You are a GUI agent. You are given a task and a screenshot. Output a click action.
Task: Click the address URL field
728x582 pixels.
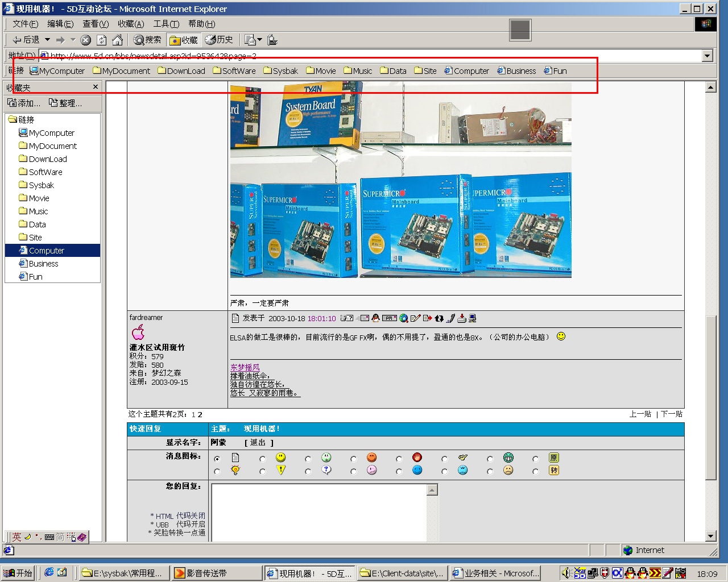(370, 56)
